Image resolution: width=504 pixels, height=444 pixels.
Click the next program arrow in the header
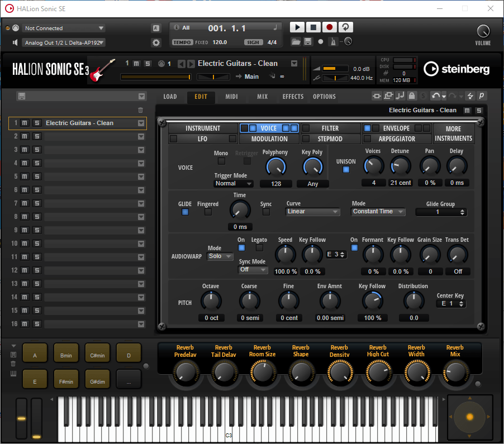(x=191, y=64)
